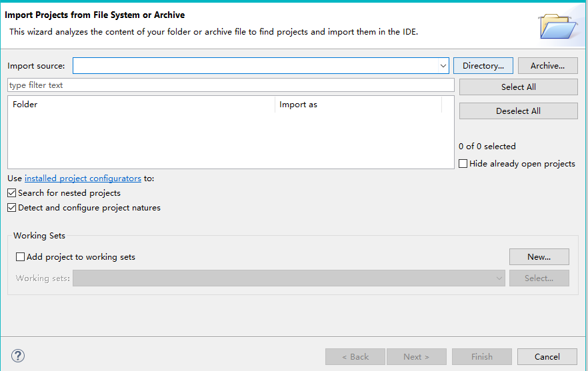Open the help question mark icon
Screen dimensions: 588x371
[x=18, y=356]
